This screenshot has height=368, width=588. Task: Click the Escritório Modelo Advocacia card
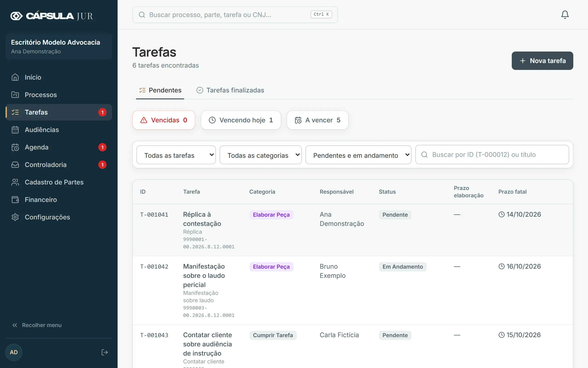click(x=59, y=46)
